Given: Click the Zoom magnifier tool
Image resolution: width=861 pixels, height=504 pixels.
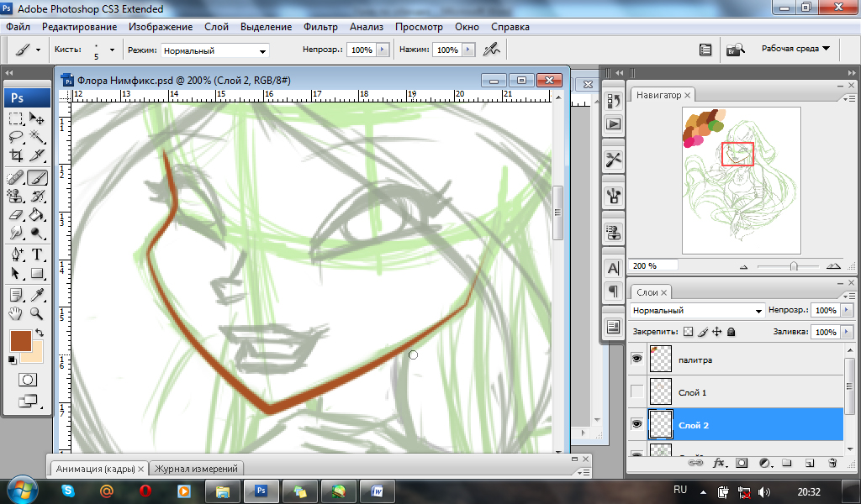Looking at the screenshot, I should pyautogui.click(x=37, y=314).
